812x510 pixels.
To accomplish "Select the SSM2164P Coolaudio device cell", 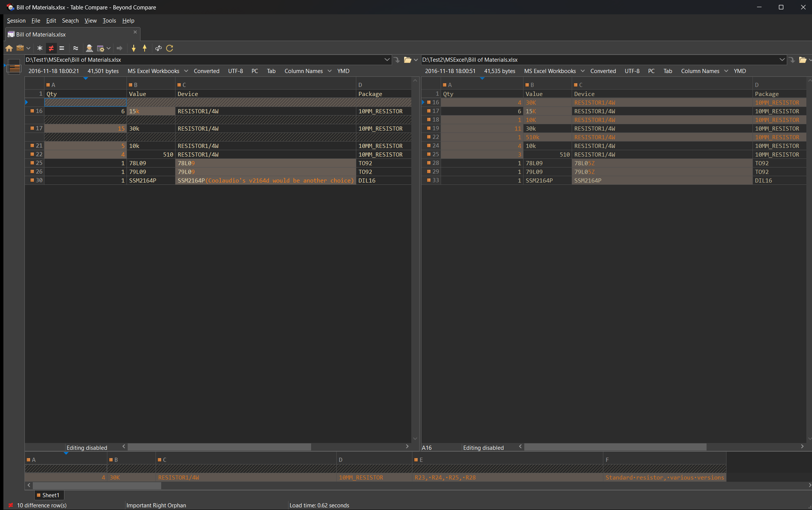I will tap(266, 181).
